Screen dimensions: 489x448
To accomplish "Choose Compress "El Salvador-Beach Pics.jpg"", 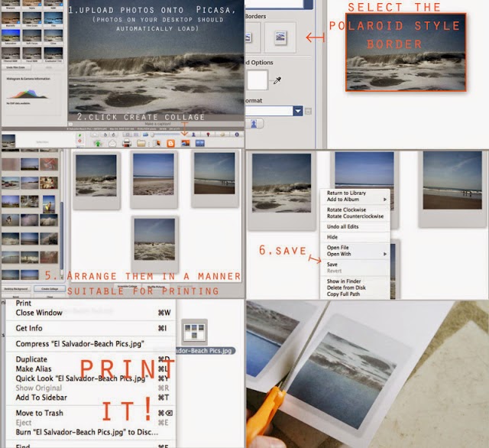I will [90, 344].
